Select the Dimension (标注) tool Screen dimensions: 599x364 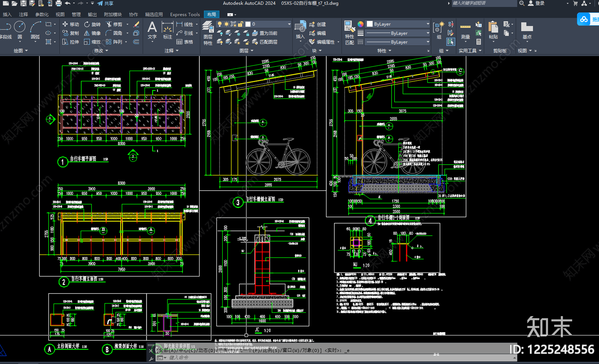(x=167, y=30)
